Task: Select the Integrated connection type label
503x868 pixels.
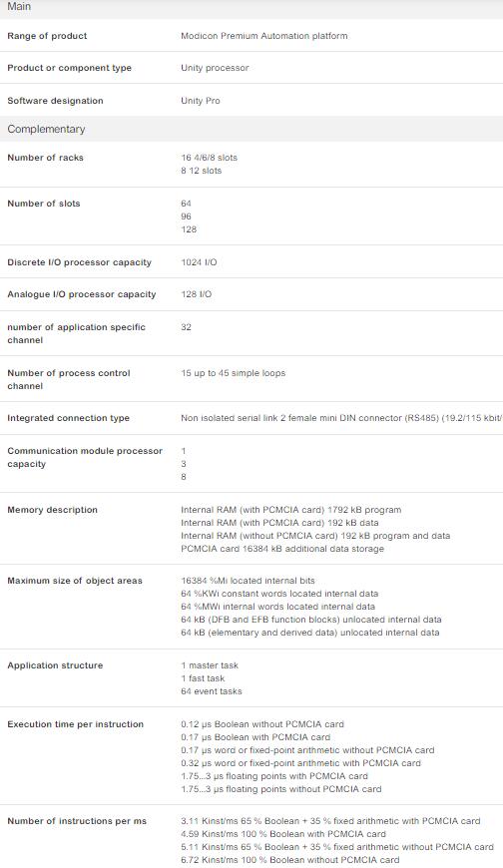Action: [x=68, y=418]
